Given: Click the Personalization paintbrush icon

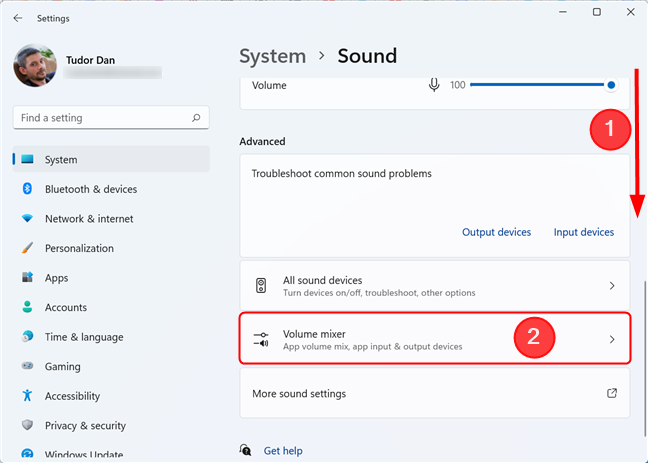Looking at the screenshot, I should pyautogui.click(x=27, y=248).
